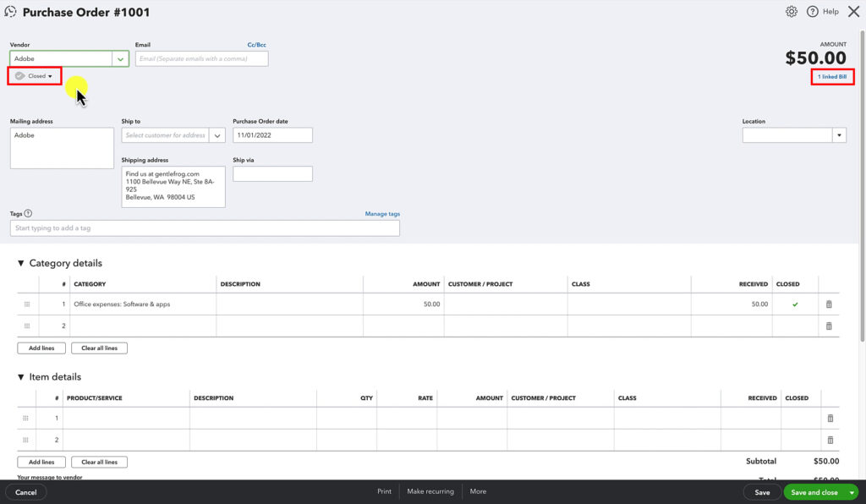This screenshot has height=504, width=866.
Task: Collapse the Item details section
Action: [x=21, y=376]
